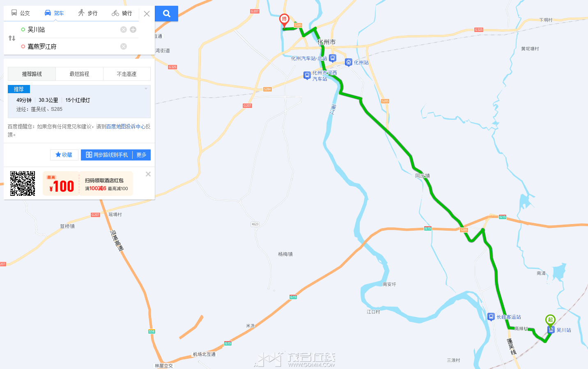This screenshot has height=369, width=588.
Task: Click the blue search magnifier button
Action: [x=166, y=14]
